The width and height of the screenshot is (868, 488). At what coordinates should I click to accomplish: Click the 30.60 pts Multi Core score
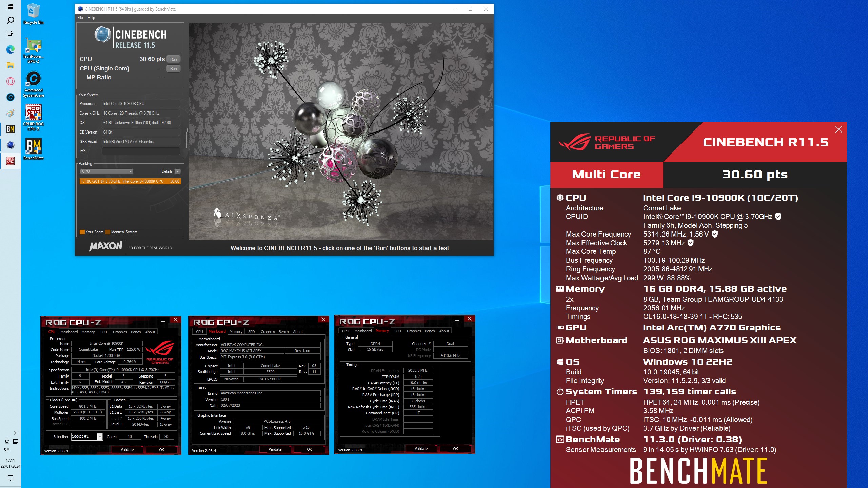click(x=755, y=175)
